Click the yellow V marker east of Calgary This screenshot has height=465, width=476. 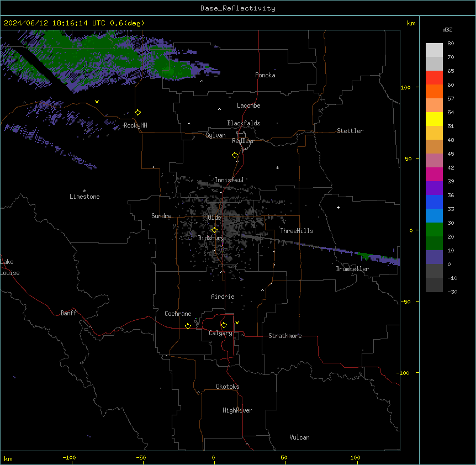click(x=237, y=323)
